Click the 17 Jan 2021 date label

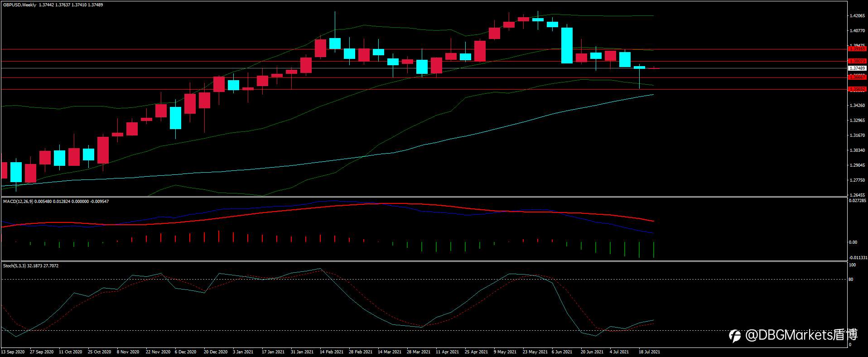273,352
